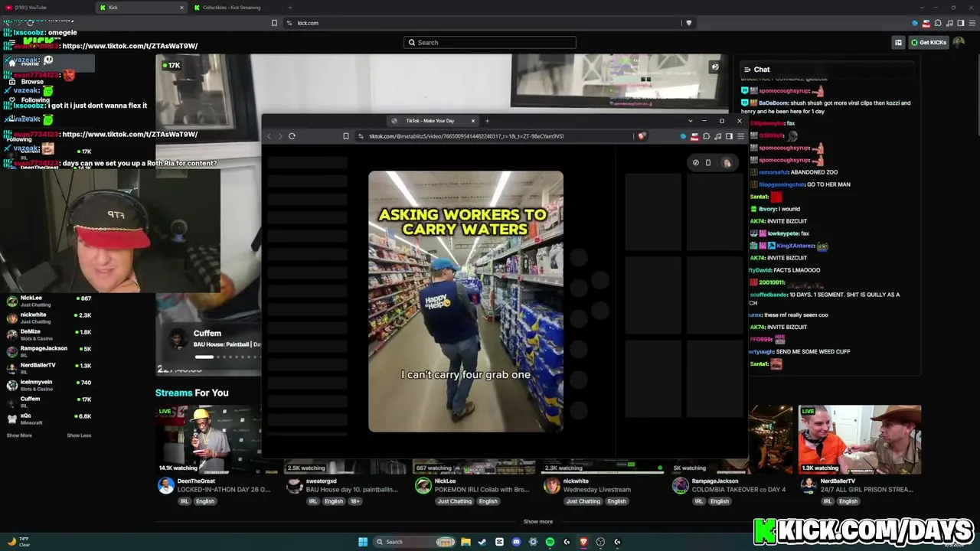This screenshot has width=980, height=551.
Task: Open xQc channel in the sidebar
Action: point(49,419)
